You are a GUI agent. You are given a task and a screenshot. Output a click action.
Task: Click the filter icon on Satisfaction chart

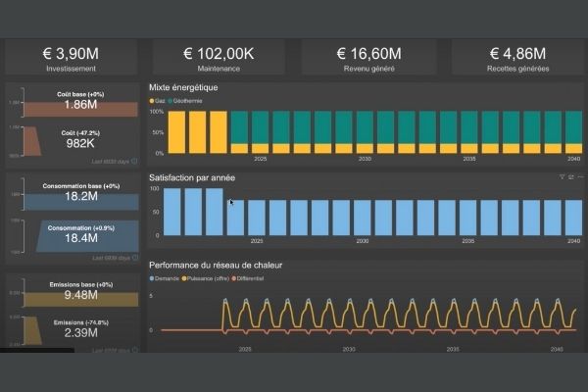pyautogui.click(x=561, y=177)
